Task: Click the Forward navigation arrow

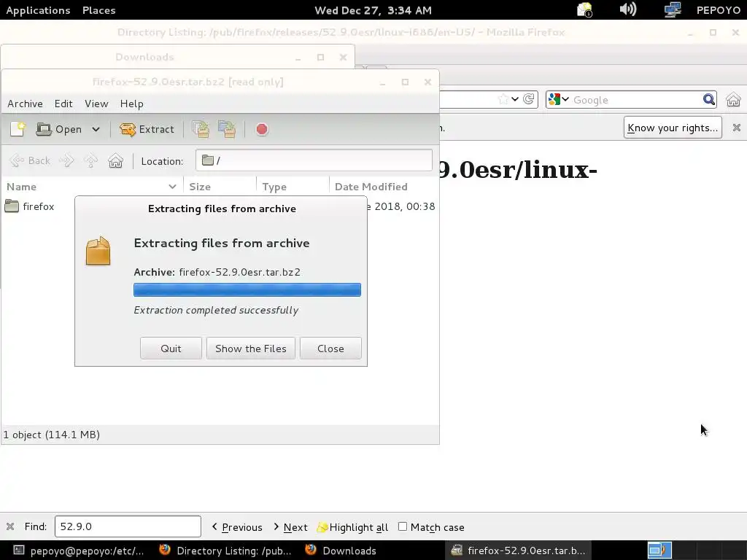Action: 66,161
